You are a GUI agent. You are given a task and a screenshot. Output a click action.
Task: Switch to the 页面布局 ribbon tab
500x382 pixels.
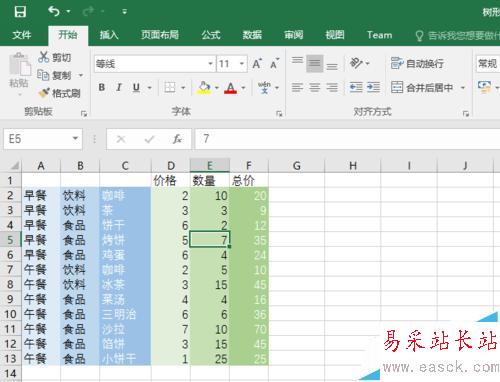tap(160, 35)
